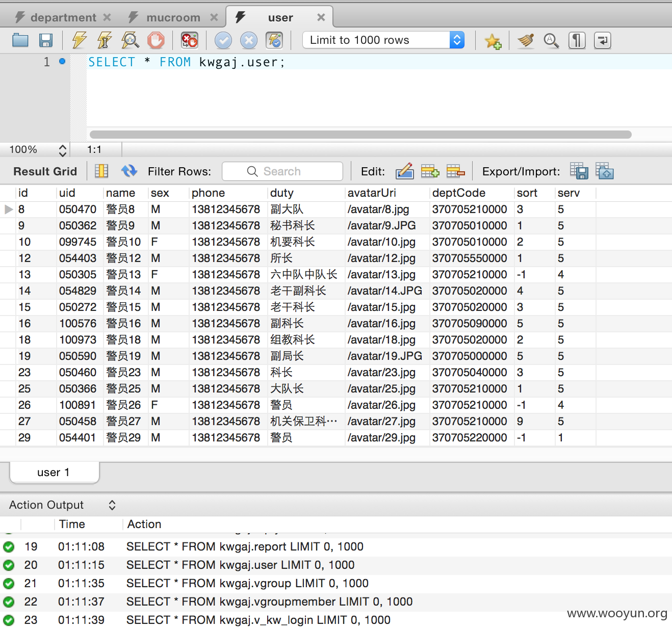Click Result Grid label
This screenshot has height=628, width=672.
tap(45, 171)
